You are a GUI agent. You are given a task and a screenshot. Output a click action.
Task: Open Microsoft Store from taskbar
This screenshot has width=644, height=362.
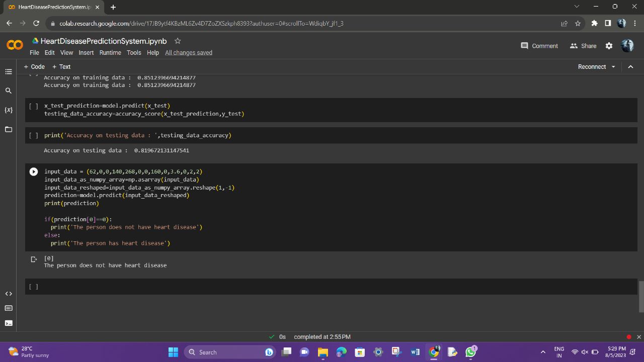tap(359, 352)
